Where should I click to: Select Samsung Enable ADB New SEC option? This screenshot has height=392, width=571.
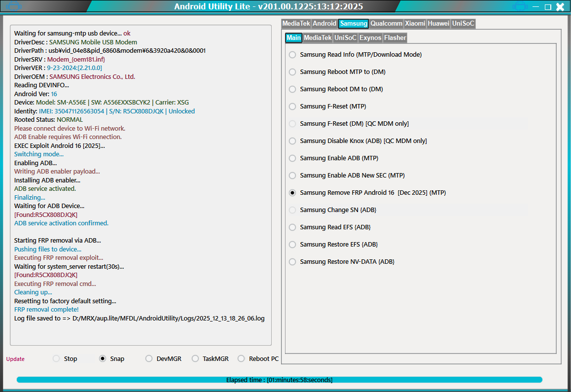[292, 176]
